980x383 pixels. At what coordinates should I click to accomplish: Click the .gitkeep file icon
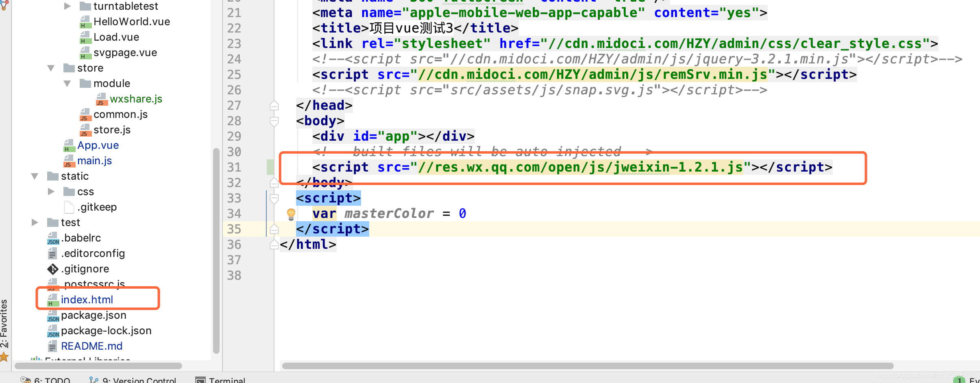pyautogui.click(x=69, y=207)
